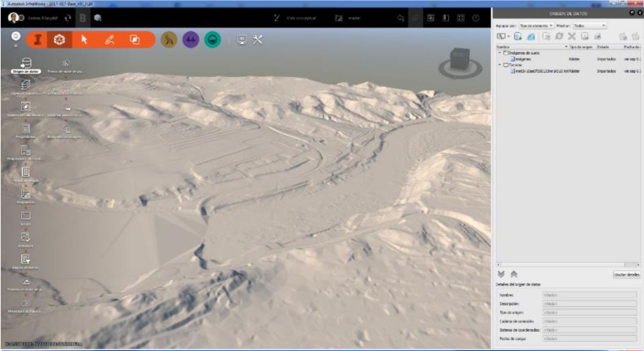Select the purple drainage design icon

click(191, 40)
